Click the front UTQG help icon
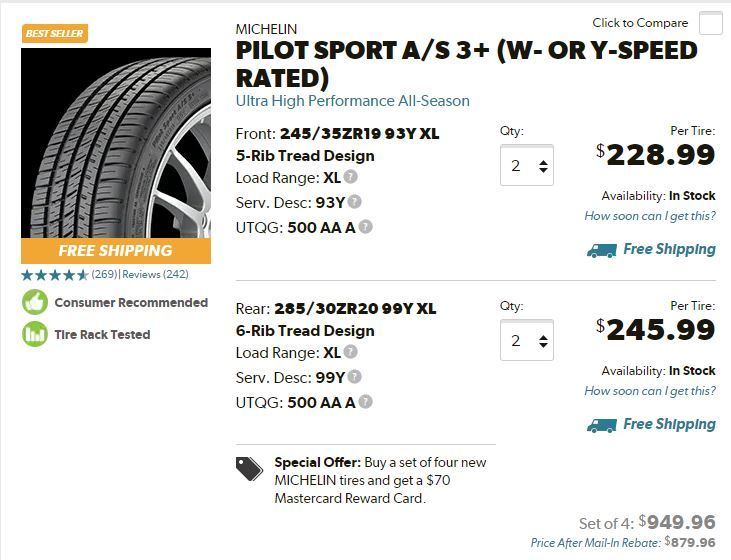Image resolution: width=731 pixels, height=560 pixels. [366, 227]
